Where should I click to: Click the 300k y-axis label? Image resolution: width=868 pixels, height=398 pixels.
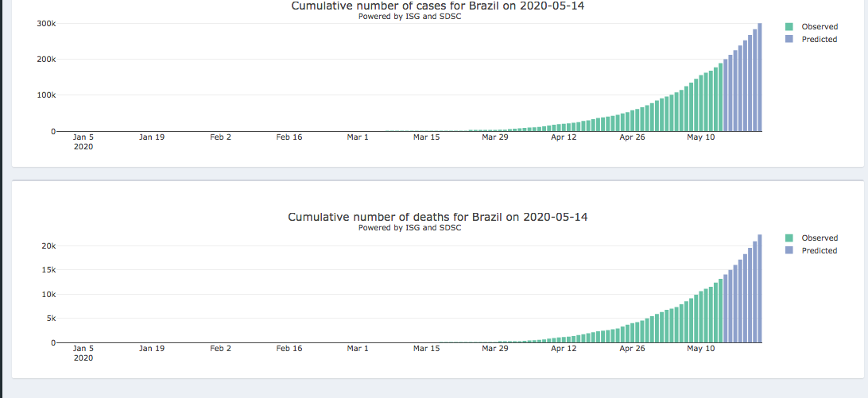click(46, 24)
